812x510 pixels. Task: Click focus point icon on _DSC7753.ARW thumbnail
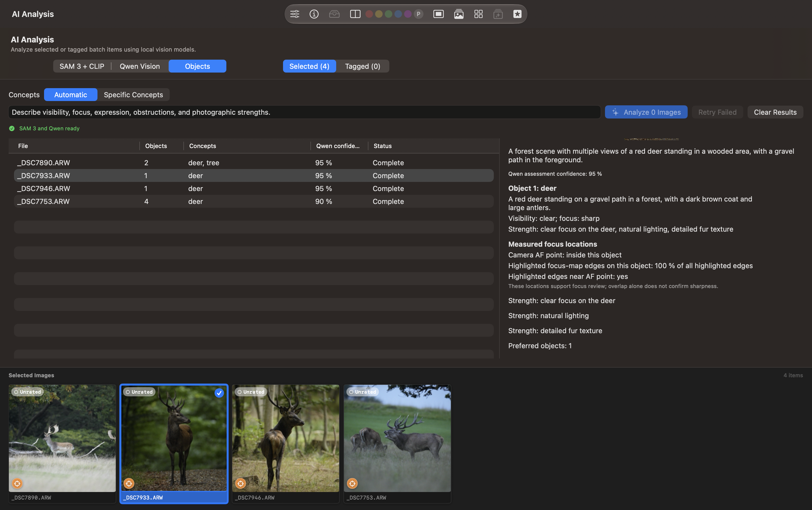pos(352,483)
